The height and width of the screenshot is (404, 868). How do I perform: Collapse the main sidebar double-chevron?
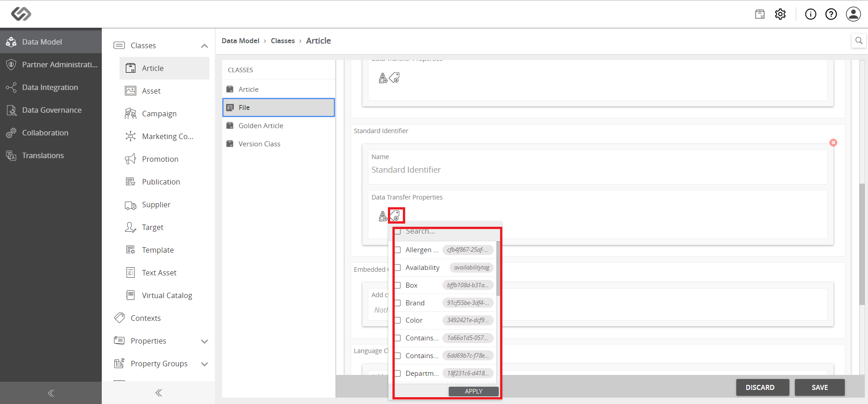pos(51,393)
